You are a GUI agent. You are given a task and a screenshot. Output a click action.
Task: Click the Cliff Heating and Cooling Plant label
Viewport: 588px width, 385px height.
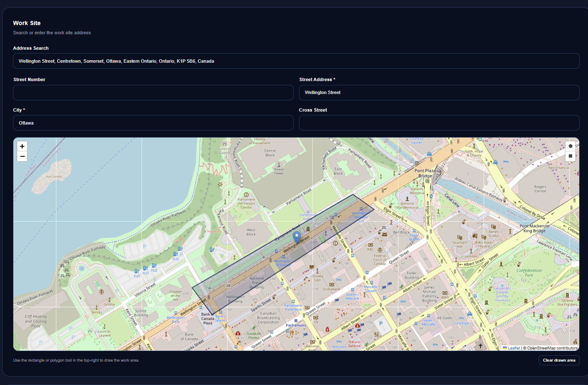(35, 321)
